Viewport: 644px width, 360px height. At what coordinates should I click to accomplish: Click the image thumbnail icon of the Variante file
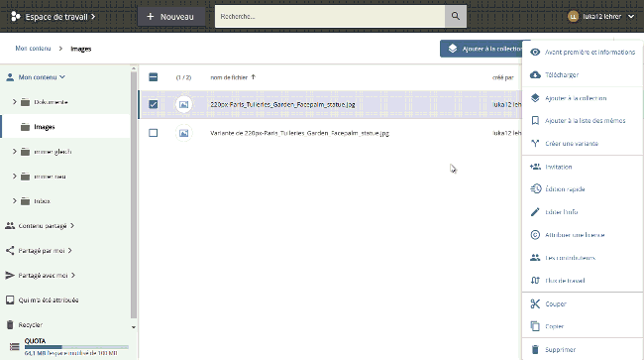(183, 133)
